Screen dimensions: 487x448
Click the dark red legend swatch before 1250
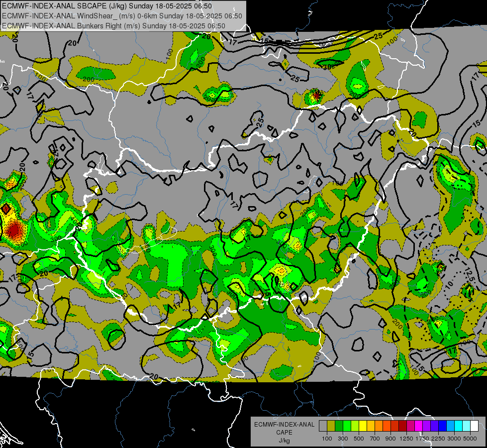403,426
